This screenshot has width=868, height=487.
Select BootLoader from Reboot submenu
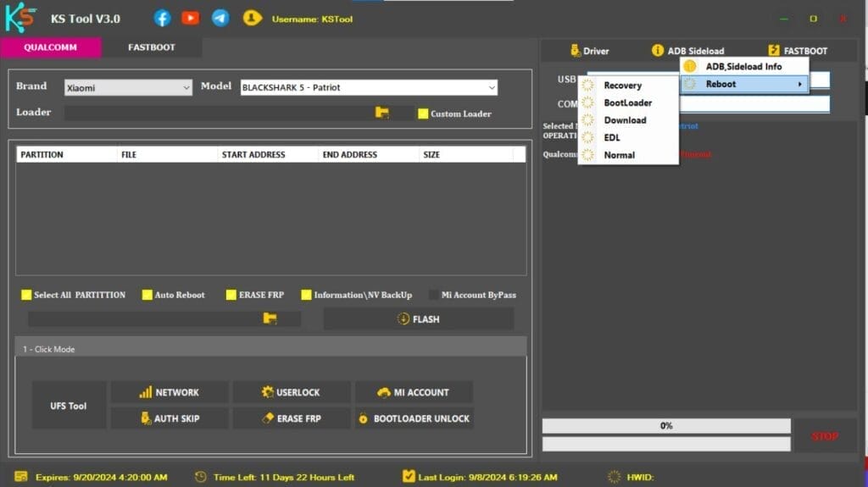point(628,102)
